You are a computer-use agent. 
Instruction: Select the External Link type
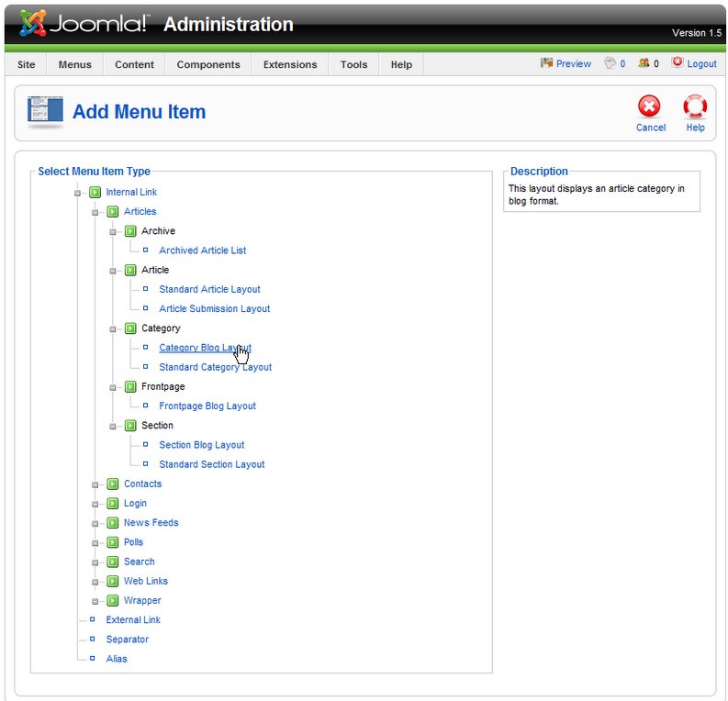click(x=133, y=620)
